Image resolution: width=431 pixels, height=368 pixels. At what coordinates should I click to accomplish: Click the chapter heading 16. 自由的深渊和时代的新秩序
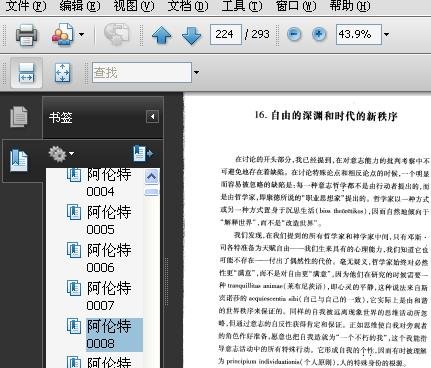pyautogui.click(x=326, y=116)
